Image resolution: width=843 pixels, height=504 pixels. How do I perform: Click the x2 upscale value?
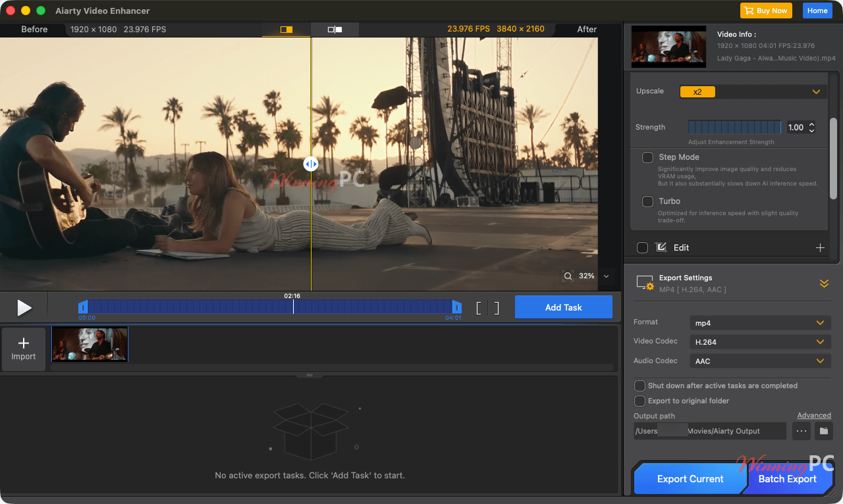[x=697, y=91]
